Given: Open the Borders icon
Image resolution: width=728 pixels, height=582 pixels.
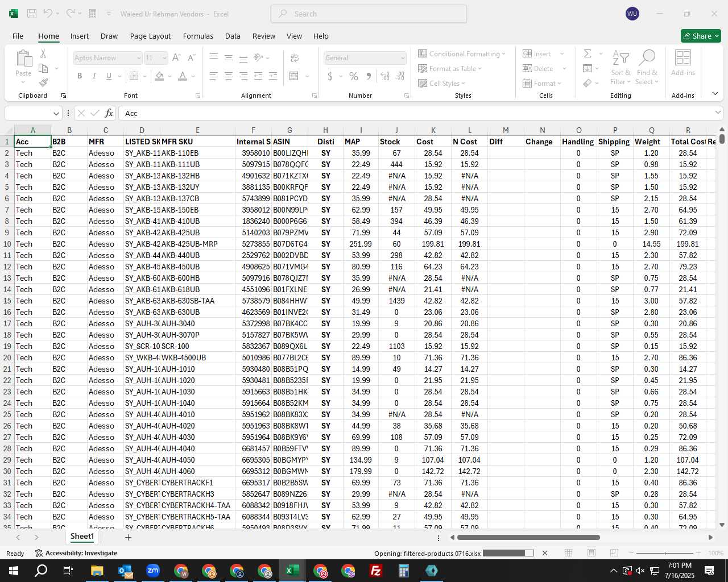Looking at the screenshot, I should pos(134,76).
